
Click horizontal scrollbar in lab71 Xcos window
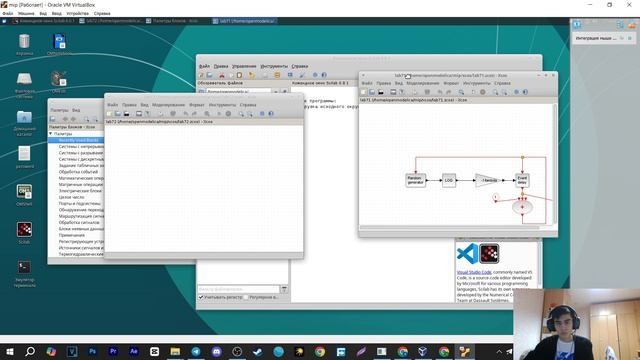coord(449,228)
